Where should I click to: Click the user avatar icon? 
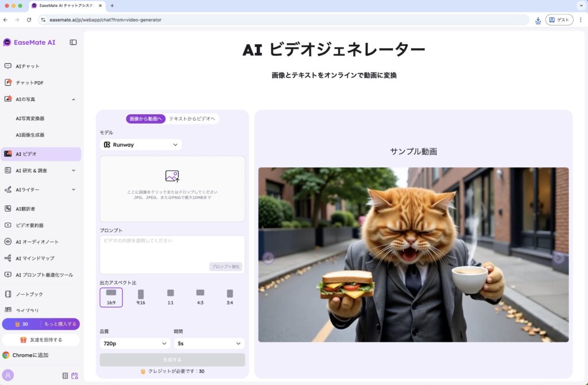tap(8, 375)
